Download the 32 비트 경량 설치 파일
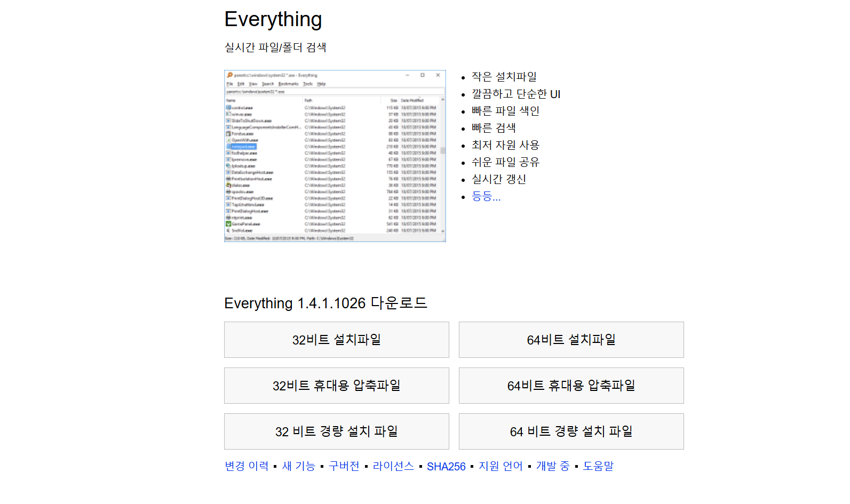 click(x=336, y=431)
